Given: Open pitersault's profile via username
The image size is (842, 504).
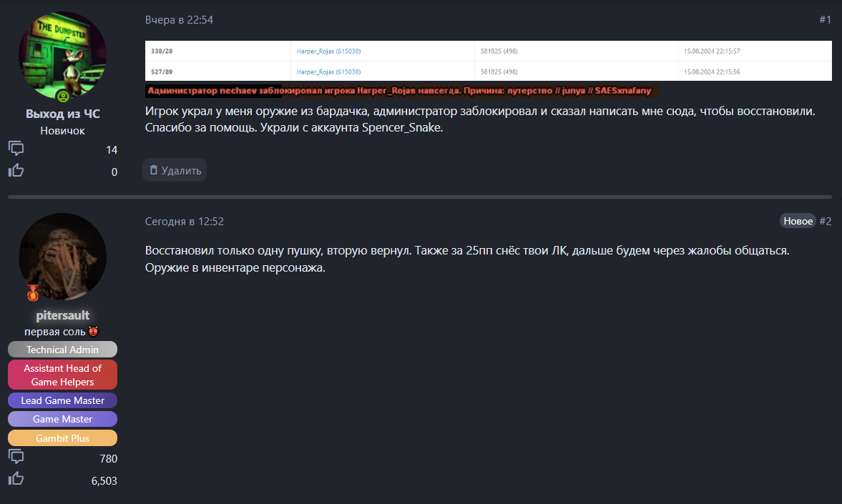Looking at the screenshot, I should [x=62, y=315].
